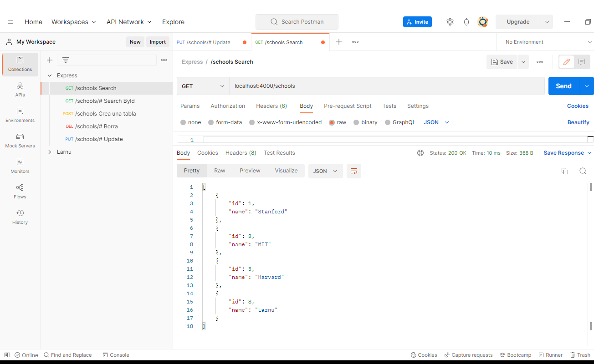
Task: Click the Beautify link
Action: 578,122
